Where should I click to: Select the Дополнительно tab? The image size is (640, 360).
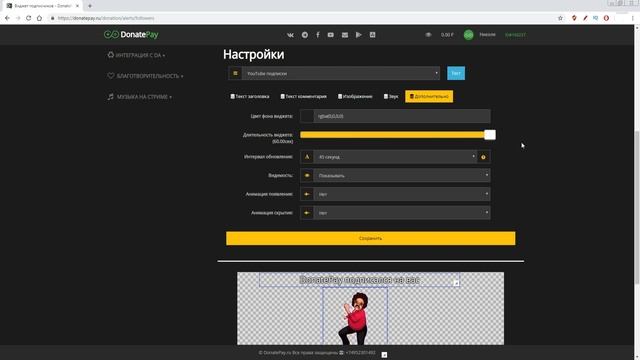(x=429, y=97)
